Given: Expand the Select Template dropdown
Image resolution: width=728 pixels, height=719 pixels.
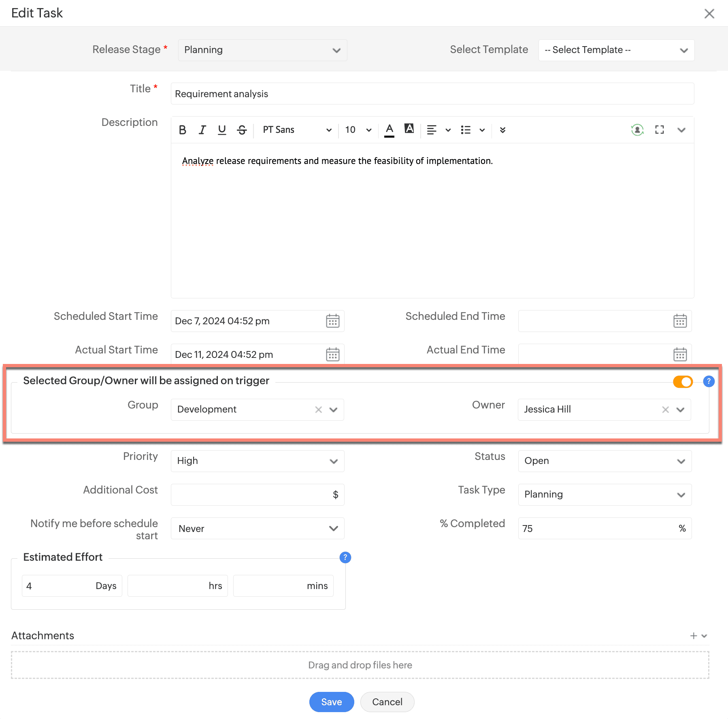Looking at the screenshot, I should tap(616, 50).
